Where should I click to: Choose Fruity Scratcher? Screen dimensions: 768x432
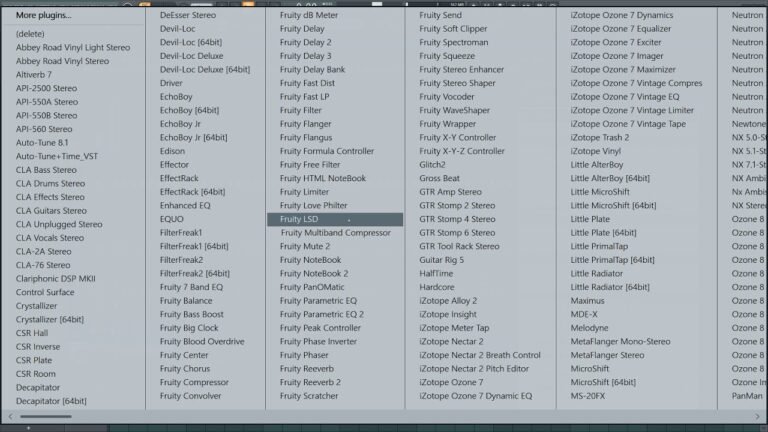click(x=309, y=396)
